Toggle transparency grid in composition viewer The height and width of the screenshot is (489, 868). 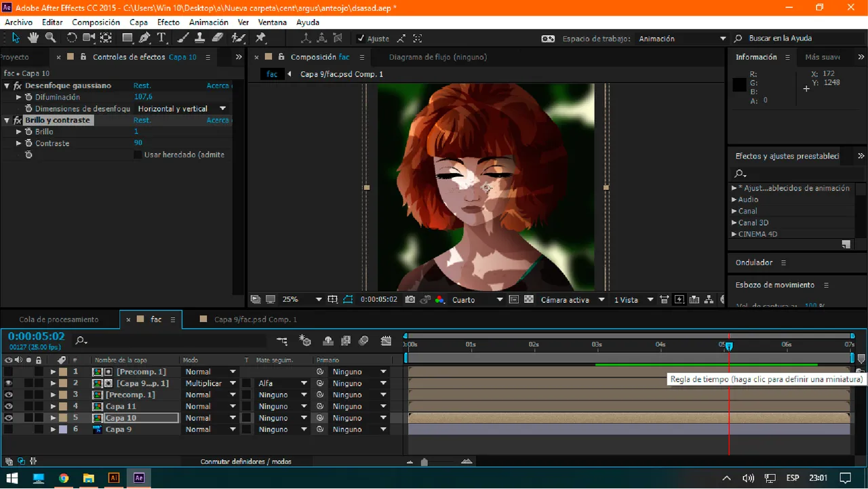point(528,299)
